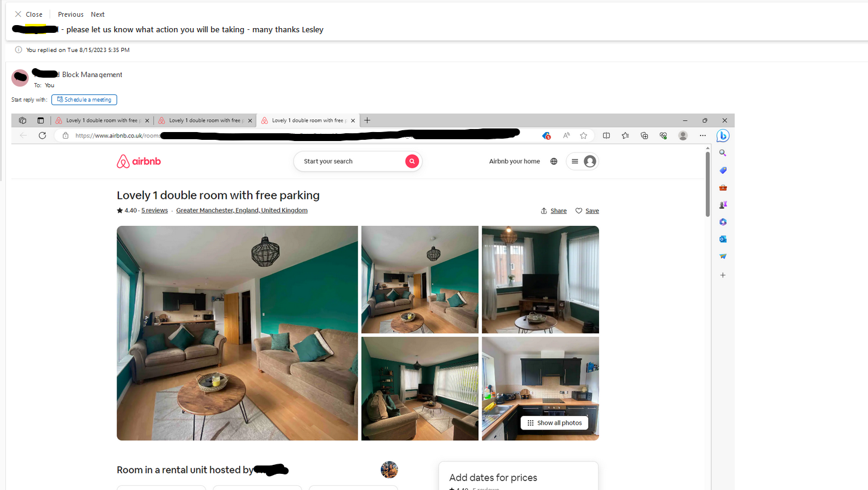Click the Edge profile avatar

tap(683, 136)
